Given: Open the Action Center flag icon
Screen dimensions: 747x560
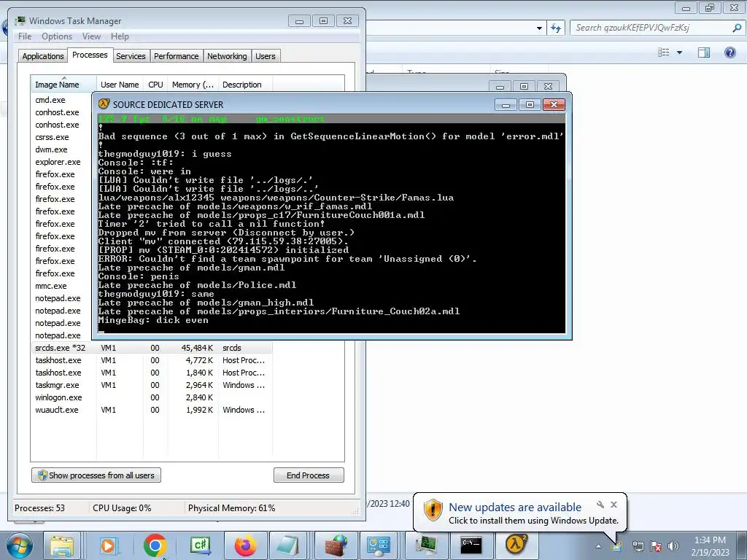Looking at the screenshot, I should coord(656,546).
